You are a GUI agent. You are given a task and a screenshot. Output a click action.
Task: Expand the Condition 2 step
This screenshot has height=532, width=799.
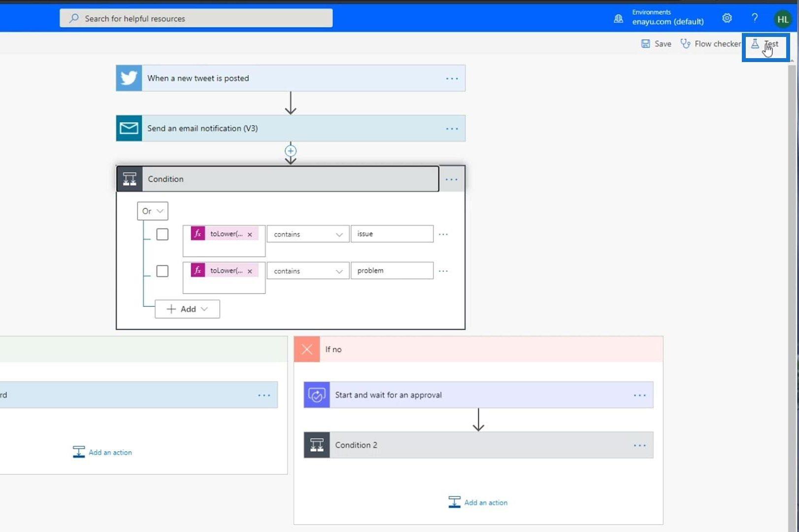(x=478, y=445)
